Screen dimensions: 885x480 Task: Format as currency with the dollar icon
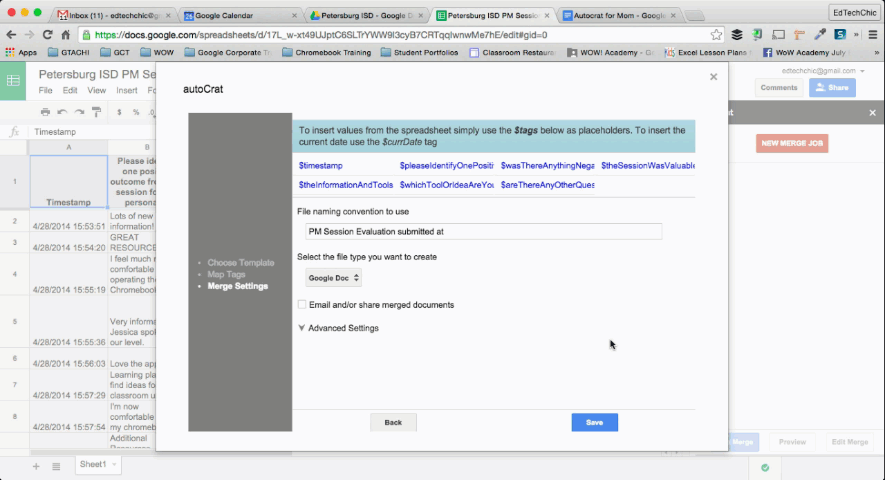(x=119, y=112)
